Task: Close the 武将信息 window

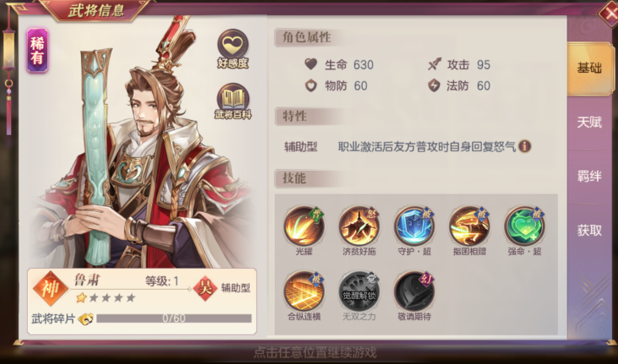Action: [608, 14]
